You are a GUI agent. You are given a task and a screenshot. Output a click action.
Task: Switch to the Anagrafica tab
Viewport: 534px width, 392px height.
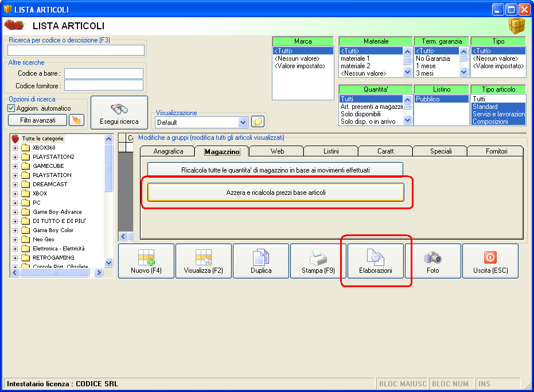pos(168,151)
